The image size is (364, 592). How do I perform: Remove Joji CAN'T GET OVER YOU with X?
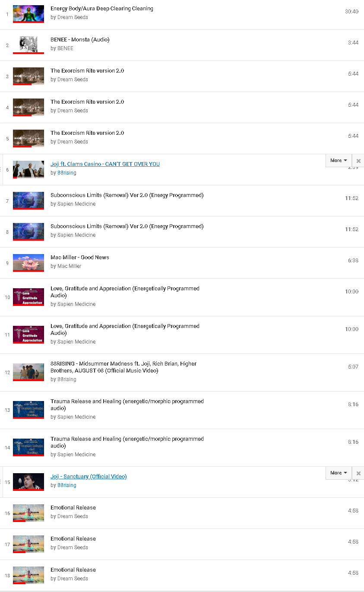pos(358,161)
